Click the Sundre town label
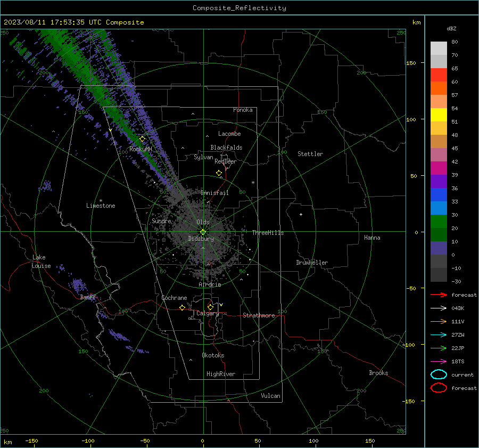Screen dimensions: 479x448 point(161,221)
